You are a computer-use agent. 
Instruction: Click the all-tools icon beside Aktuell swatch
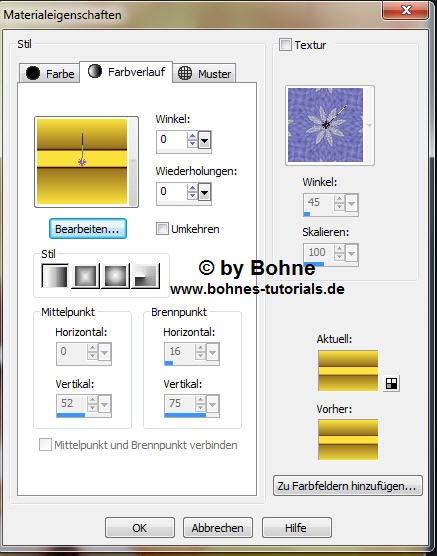(x=391, y=383)
